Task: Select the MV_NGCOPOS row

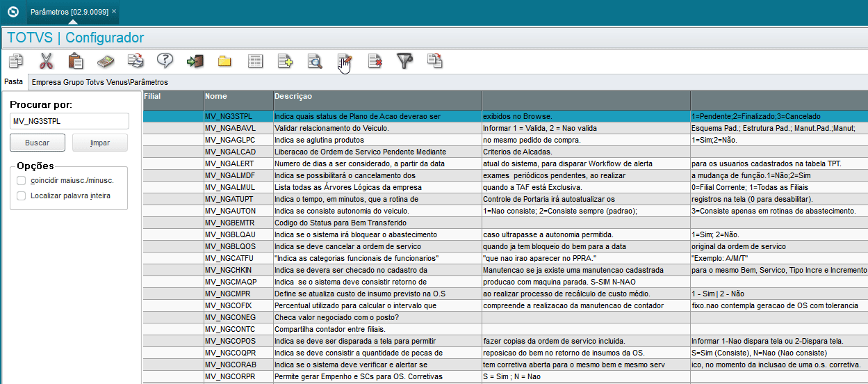Action: 505,341
